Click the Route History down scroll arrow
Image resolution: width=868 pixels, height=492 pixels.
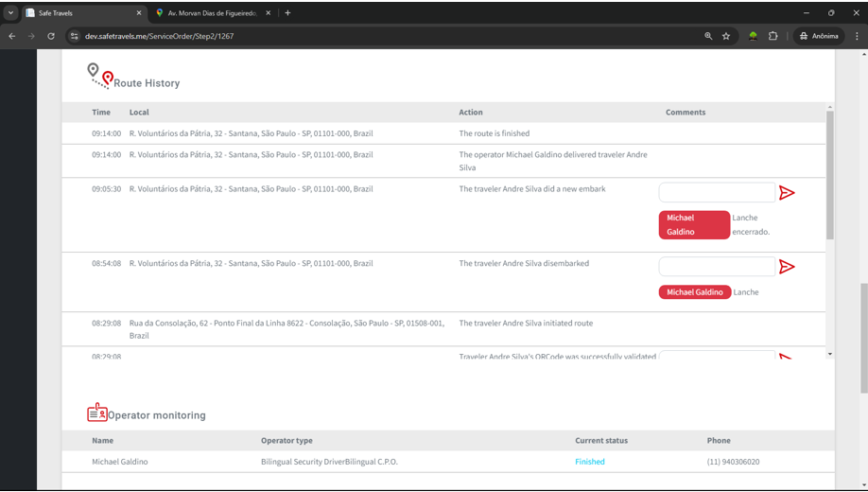click(830, 354)
